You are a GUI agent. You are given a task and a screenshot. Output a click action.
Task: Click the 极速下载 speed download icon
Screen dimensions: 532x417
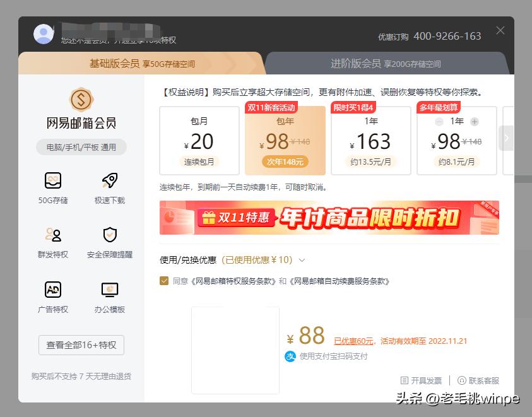(109, 180)
